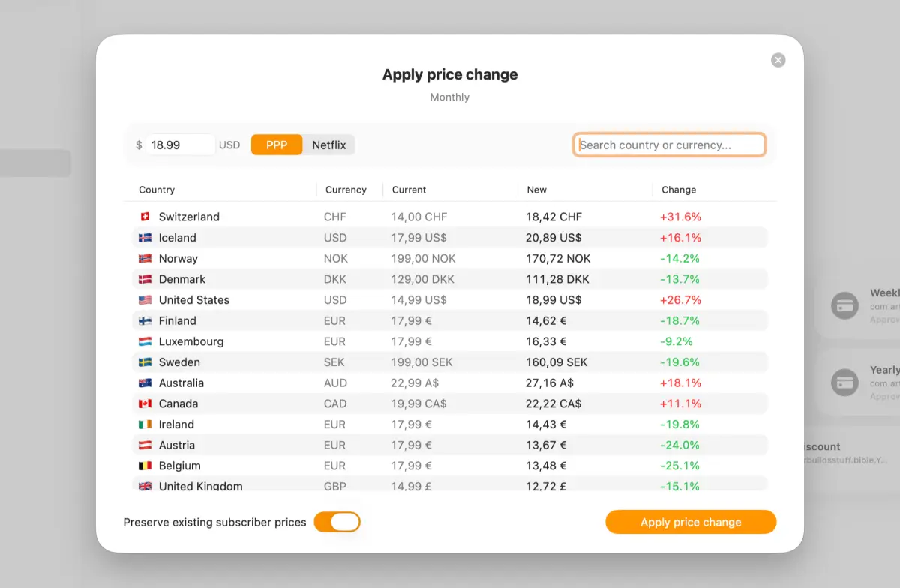Sort by the Country column header

pos(157,190)
